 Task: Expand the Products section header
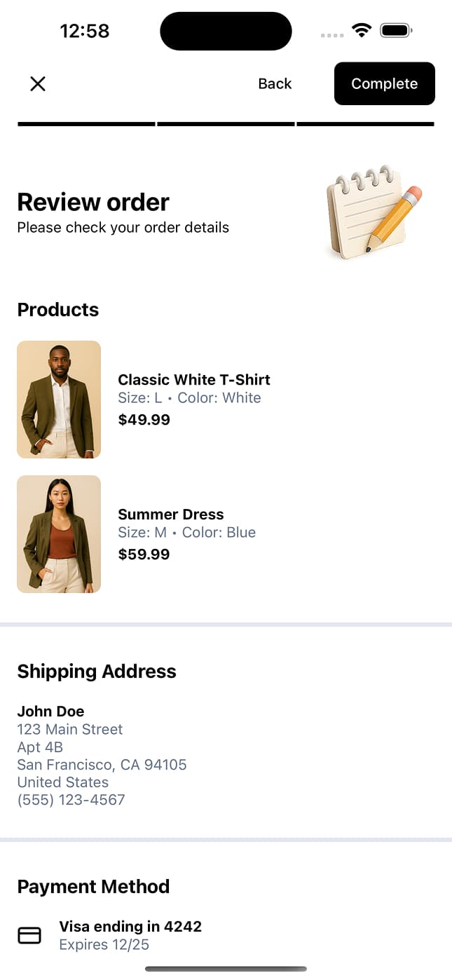[58, 309]
